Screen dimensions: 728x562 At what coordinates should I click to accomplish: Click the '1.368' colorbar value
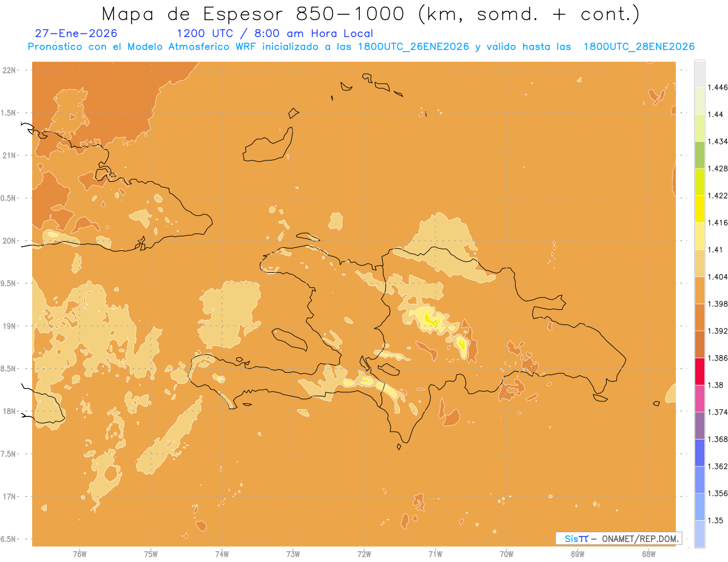717,440
